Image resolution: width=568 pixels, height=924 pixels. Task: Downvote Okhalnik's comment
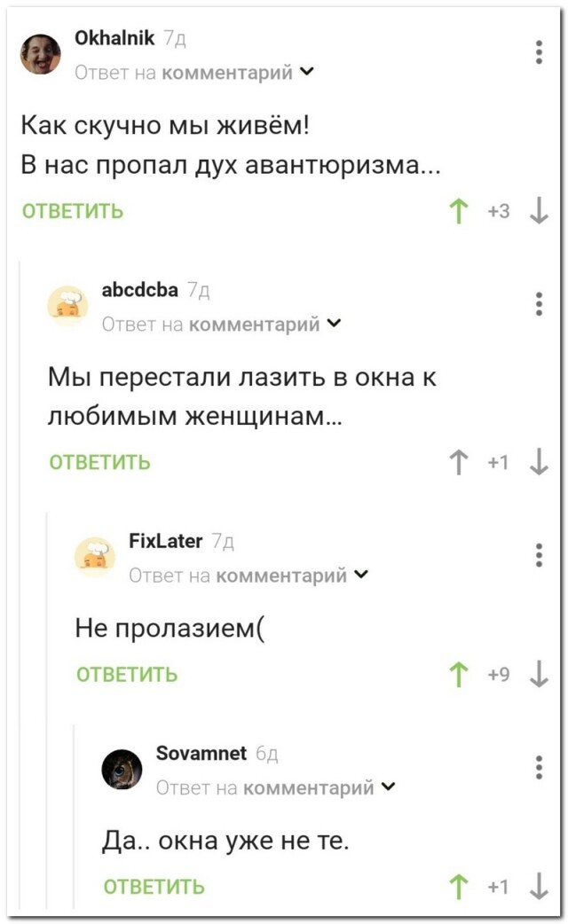(x=539, y=211)
